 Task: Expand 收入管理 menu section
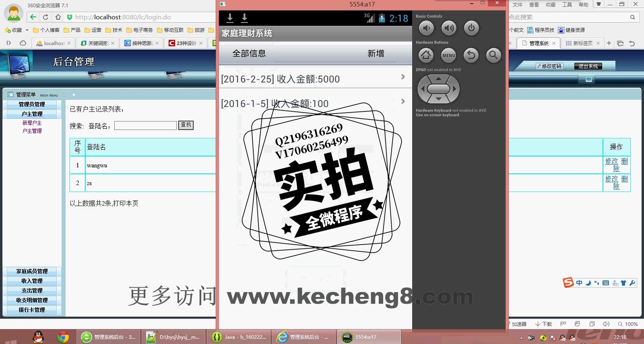32,281
